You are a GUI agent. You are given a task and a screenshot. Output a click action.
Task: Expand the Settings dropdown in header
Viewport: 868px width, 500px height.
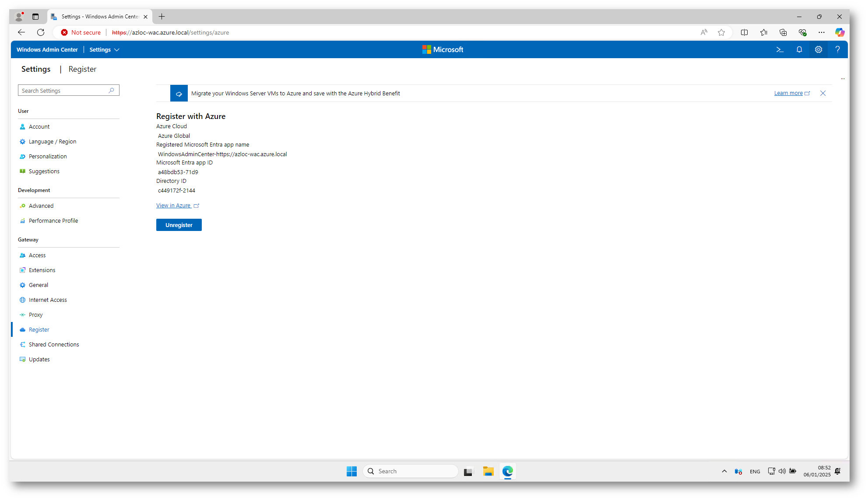point(104,50)
